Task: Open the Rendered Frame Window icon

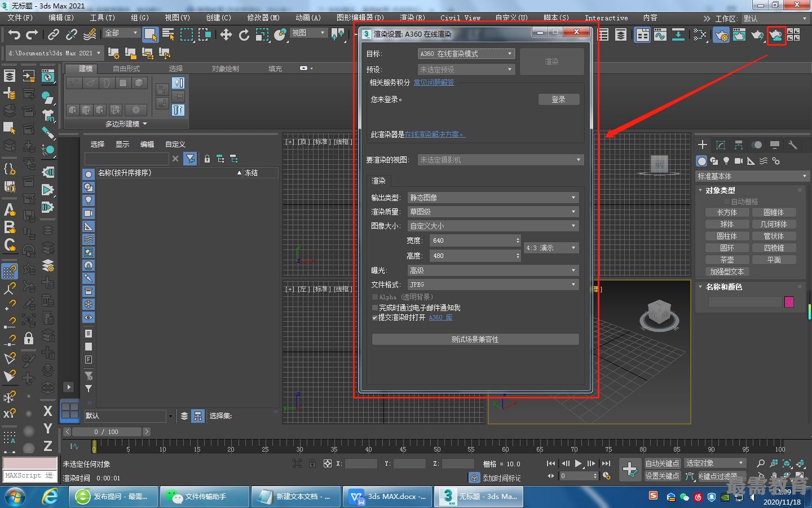Action: tap(739, 36)
